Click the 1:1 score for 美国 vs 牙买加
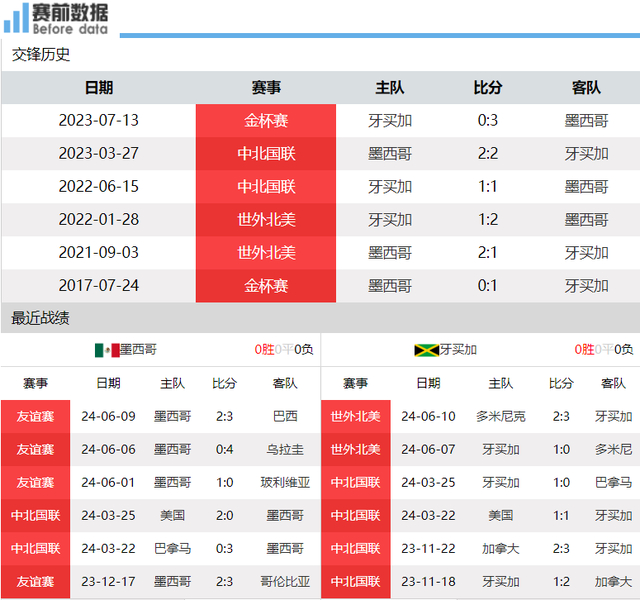 (x=561, y=516)
